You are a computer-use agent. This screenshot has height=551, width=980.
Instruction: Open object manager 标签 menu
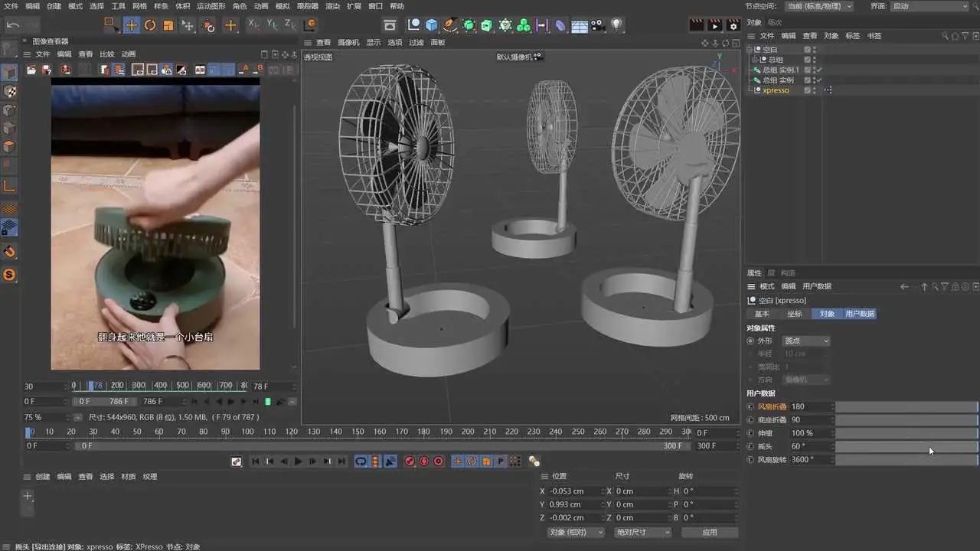853,36
